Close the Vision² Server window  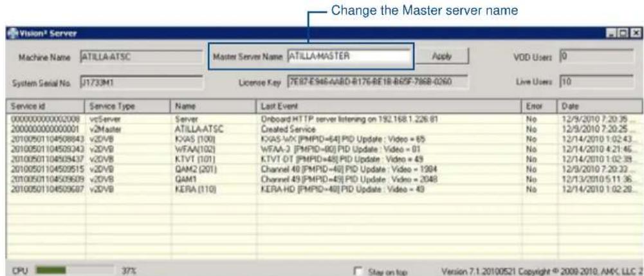coord(636,33)
